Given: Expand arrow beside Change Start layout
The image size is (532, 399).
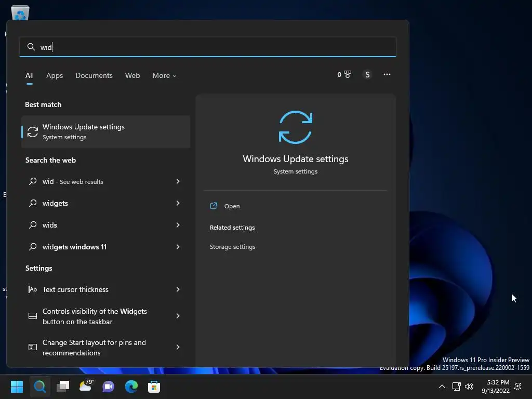Looking at the screenshot, I should tap(178, 347).
